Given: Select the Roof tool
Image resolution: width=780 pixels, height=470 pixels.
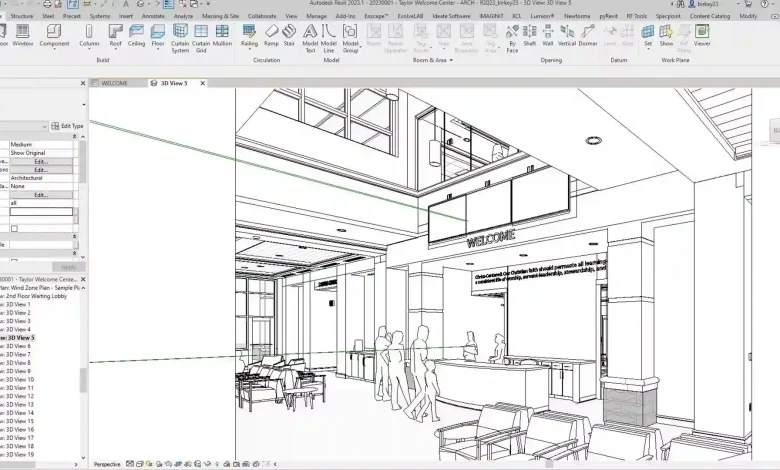Looking at the screenshot, I should pyautogui.click(x=115, y=35).
